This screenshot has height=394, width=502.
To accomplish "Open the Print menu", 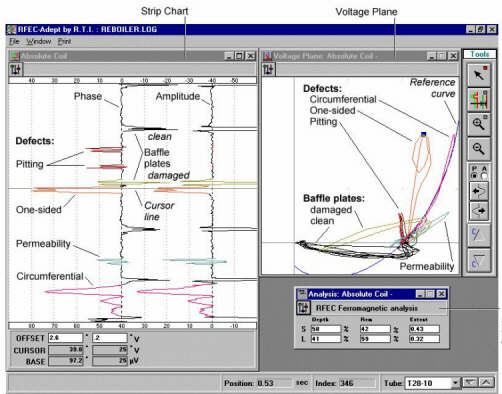I will [x=64, y=42].
